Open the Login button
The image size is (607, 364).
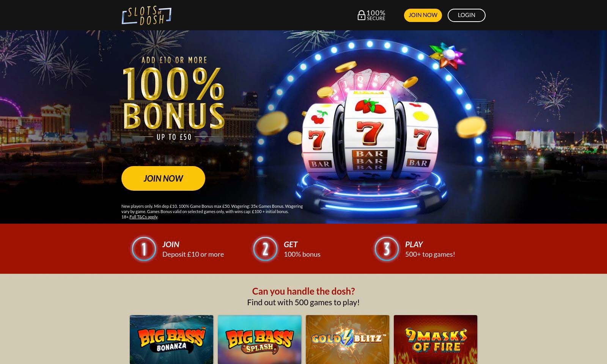[466, 15]
